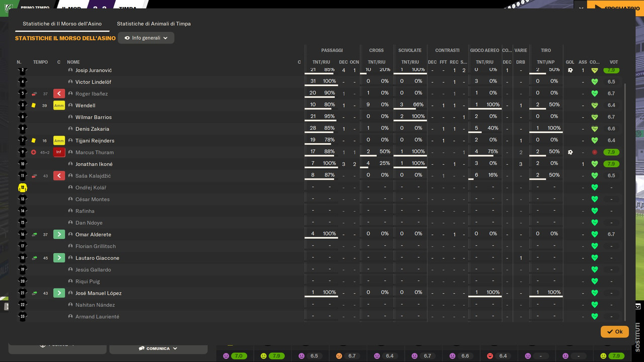Click Riqui Puig player name
The height and width of the screenshot is (362, 644).
pos(88,282)
